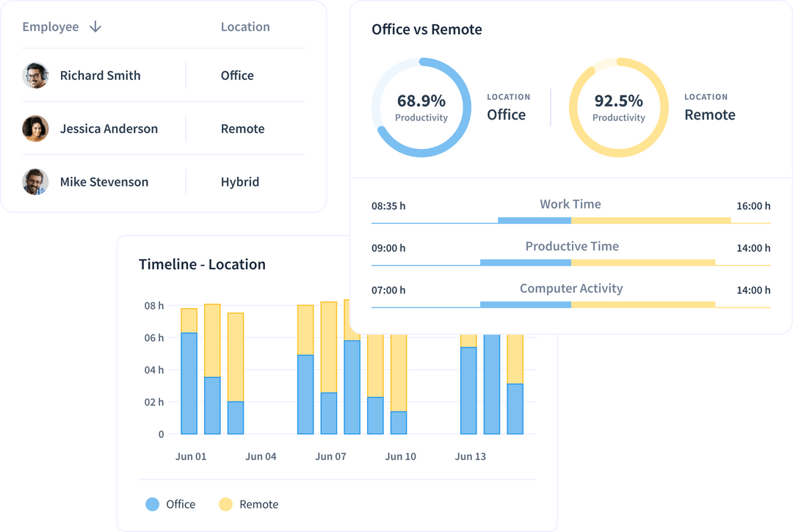Image resolution: width=793 pixels, height=532 pixels.
Task: Click the sort arrow next to Employee
Action: 95,26
